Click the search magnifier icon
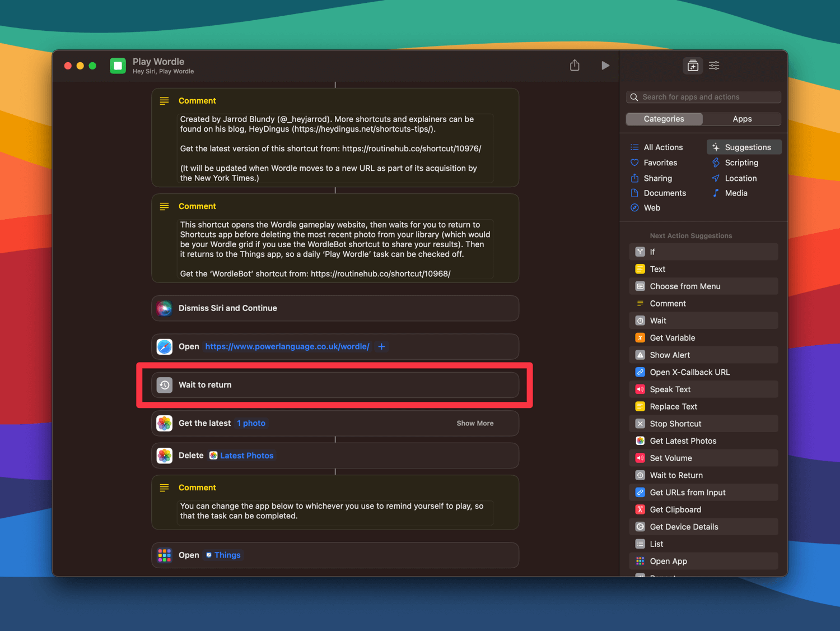The height and width of the screenshot is (631, 840). [634, 97]
